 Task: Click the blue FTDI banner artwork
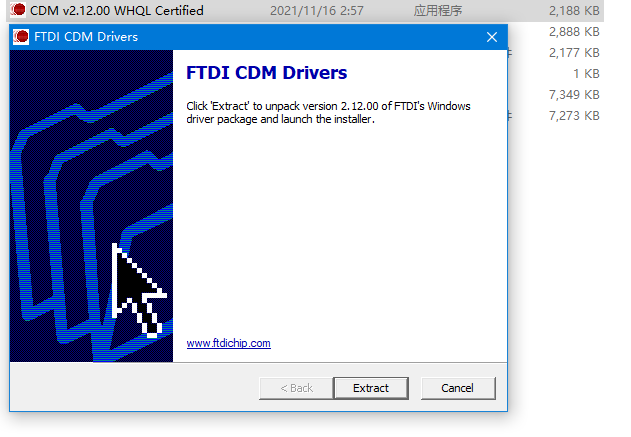tap(91, 206)
